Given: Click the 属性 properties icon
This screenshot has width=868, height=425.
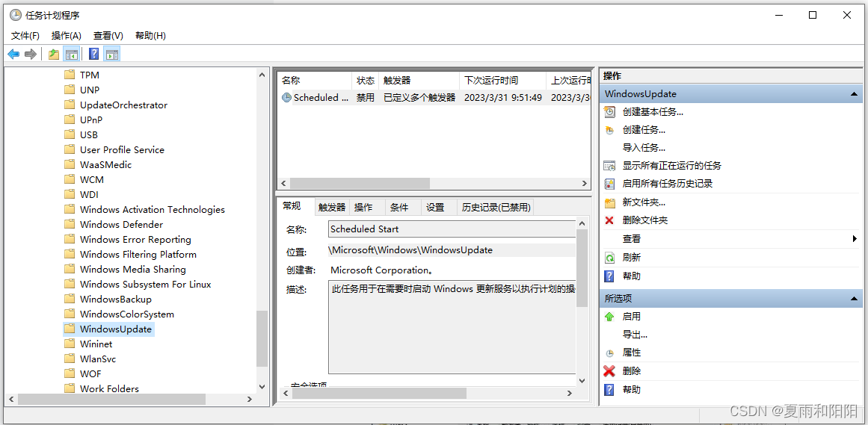Looking at the screenshot, I should tap(609, 353).
